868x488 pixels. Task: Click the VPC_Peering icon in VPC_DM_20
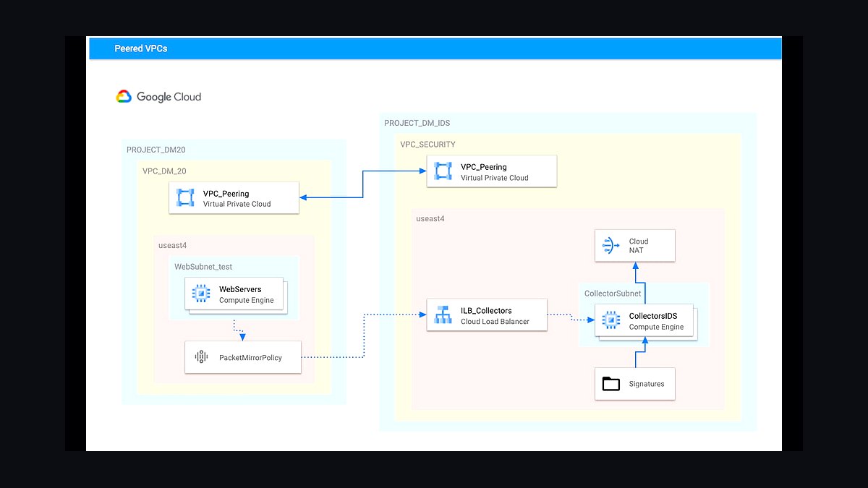pyautogui.click(x=187, y=198)
